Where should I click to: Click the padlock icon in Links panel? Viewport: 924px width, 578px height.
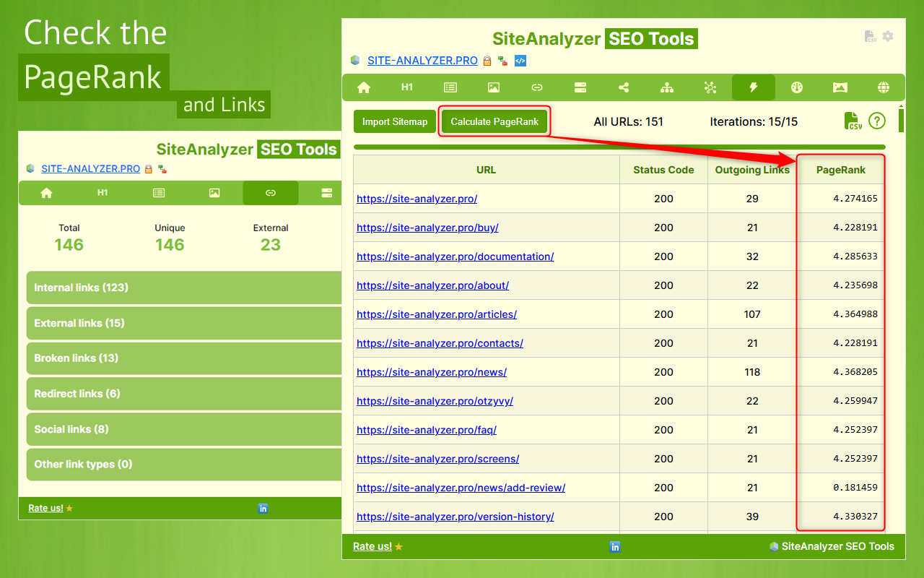149,169
